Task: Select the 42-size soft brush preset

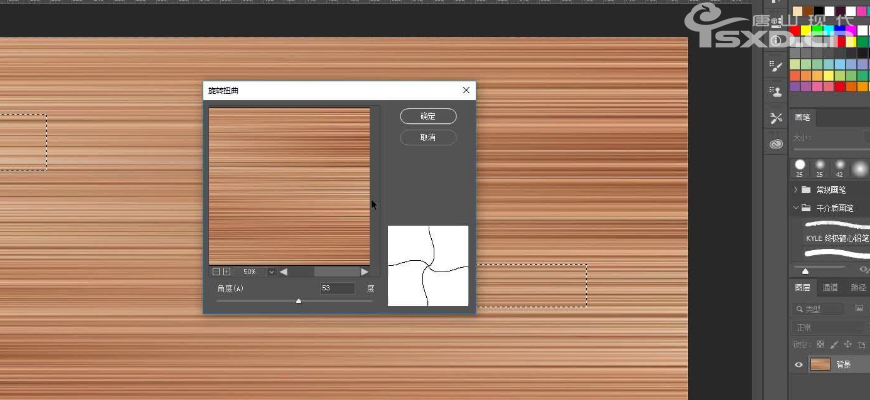Action: (x=840, y=166)
